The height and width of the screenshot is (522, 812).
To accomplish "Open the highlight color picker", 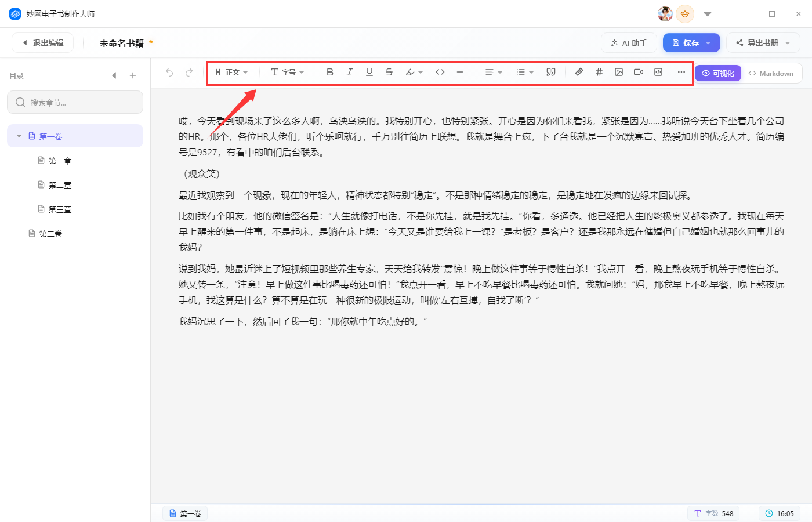I will [414, 72].
